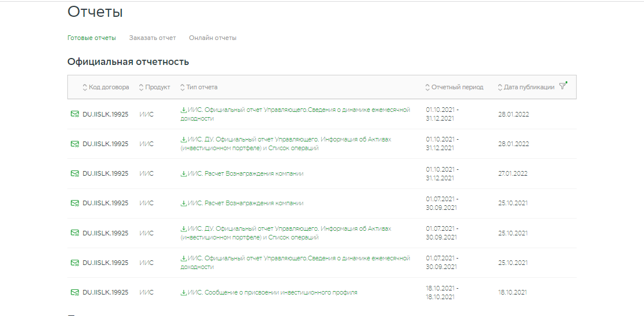This screenshot has width=644, height=316.
Task: Open Сведения о динамике доходности report published 25.10.2021
Action: point(296,262)
